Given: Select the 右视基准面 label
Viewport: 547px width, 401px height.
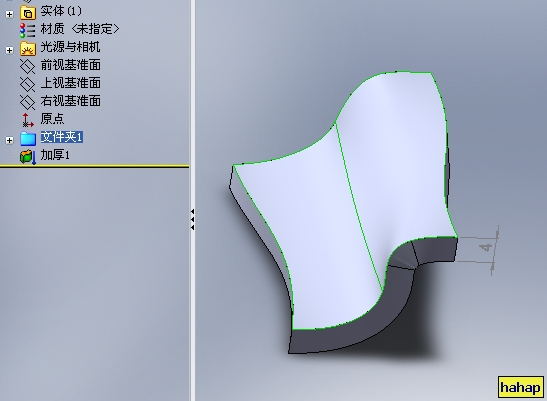Looking at the screenshot, I should 71,101.
